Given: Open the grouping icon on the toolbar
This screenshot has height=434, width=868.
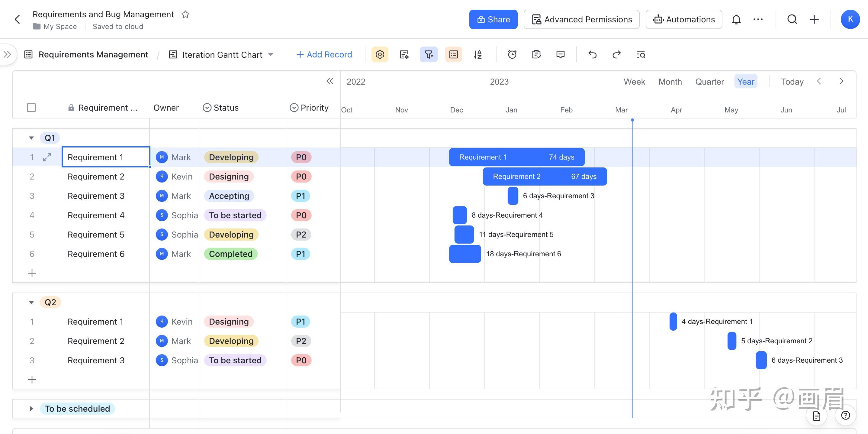Looking at the screenshot, I should (x=453, y=54).
